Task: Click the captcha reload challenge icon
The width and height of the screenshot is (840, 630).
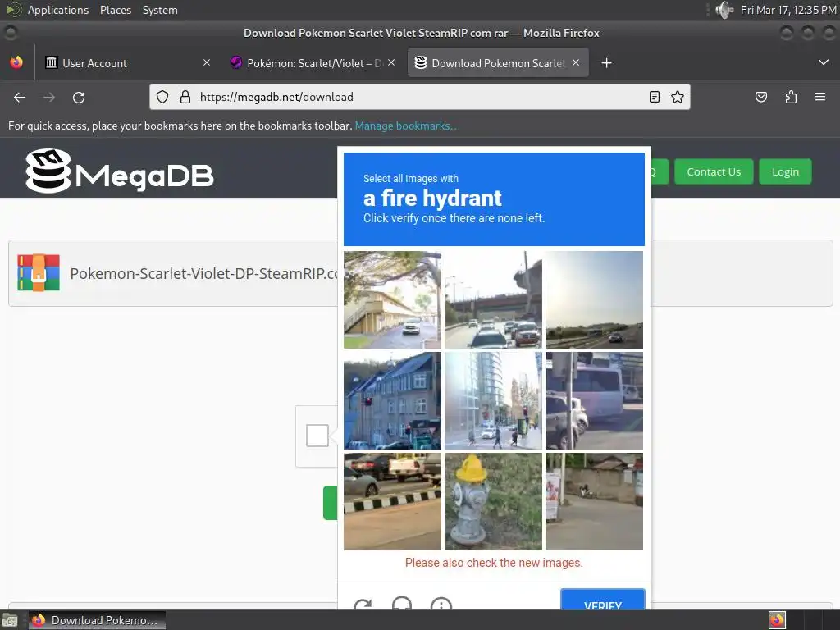Action: 363,604
